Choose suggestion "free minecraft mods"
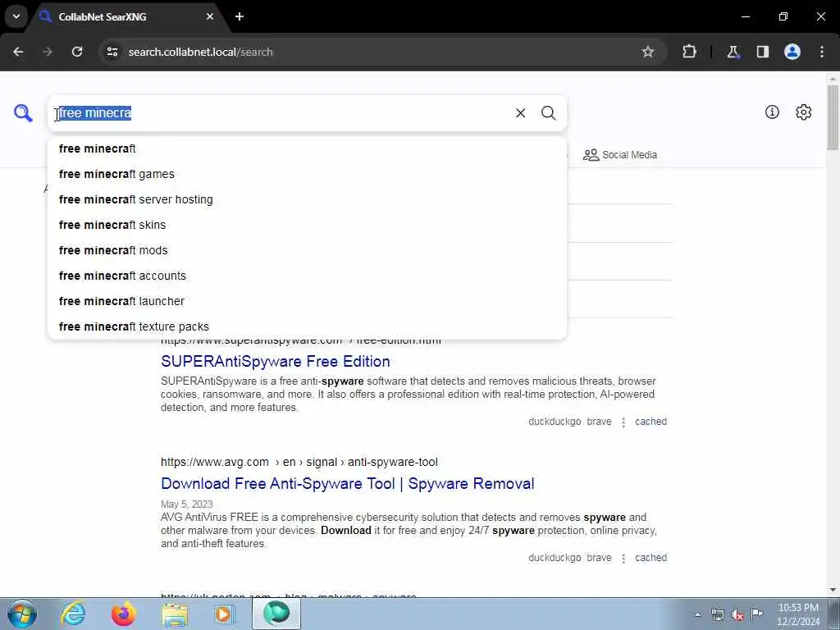Viewport: 840px width, 630px height. click(307, 251)
